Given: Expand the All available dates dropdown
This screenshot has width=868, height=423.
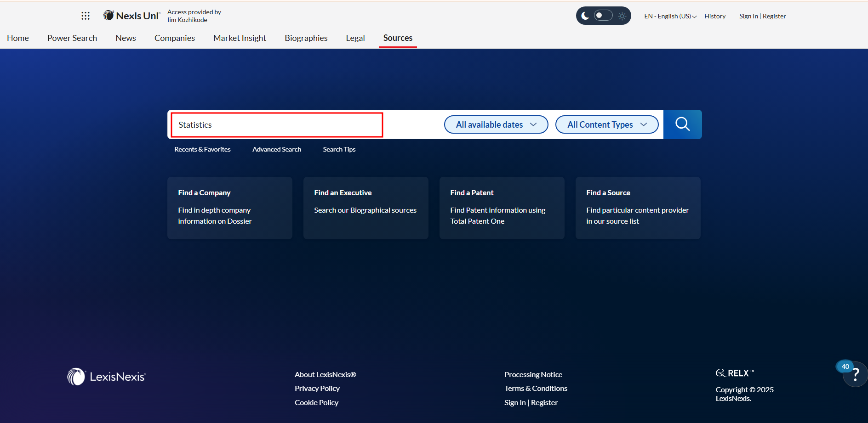Looking at the screenshot, I should [496, 125].
